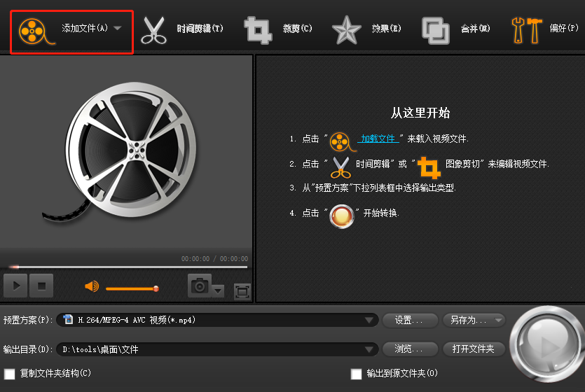Select the scissors trim icon in toolbar

(x=153, y=31)
